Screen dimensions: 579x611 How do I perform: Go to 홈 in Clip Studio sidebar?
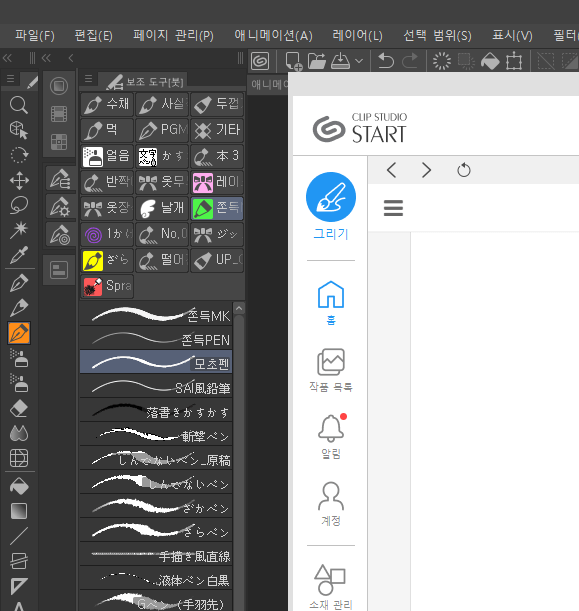click(x=331, y=303)
